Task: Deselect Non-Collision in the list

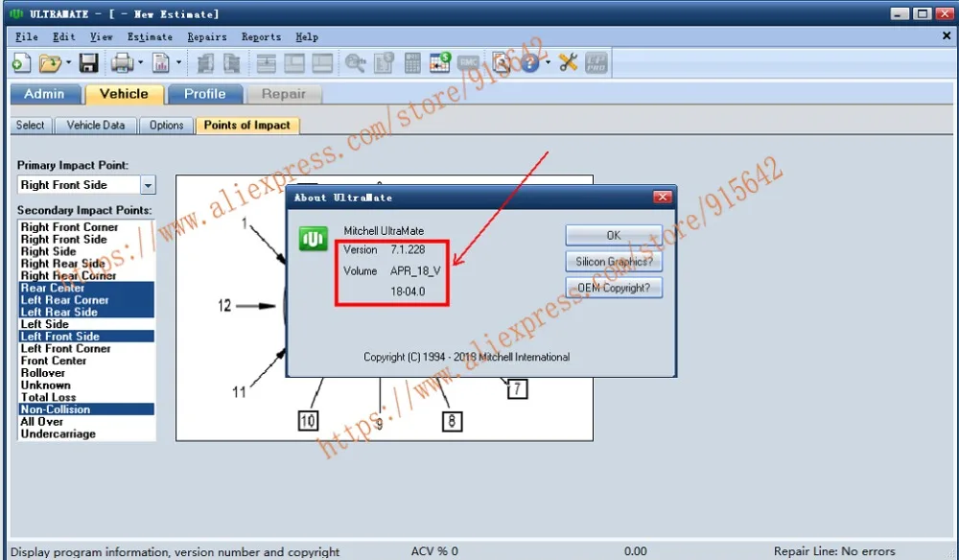Action: pos(86,409)
